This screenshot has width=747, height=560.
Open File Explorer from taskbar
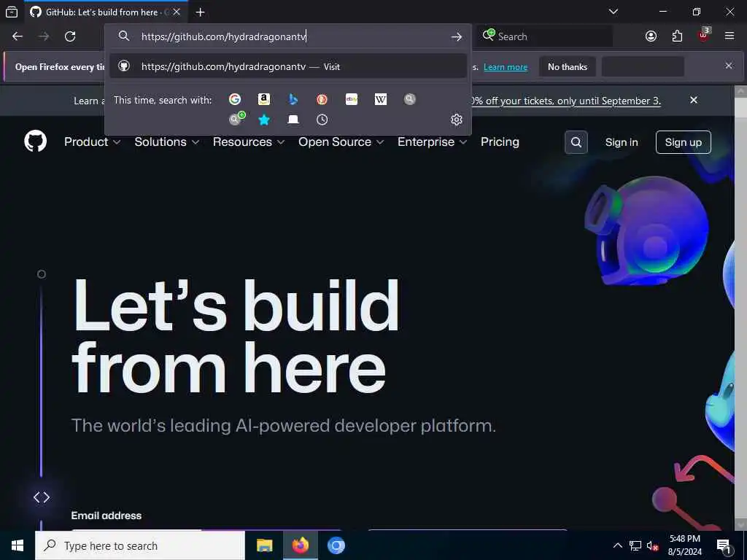[x=264, y=545]
